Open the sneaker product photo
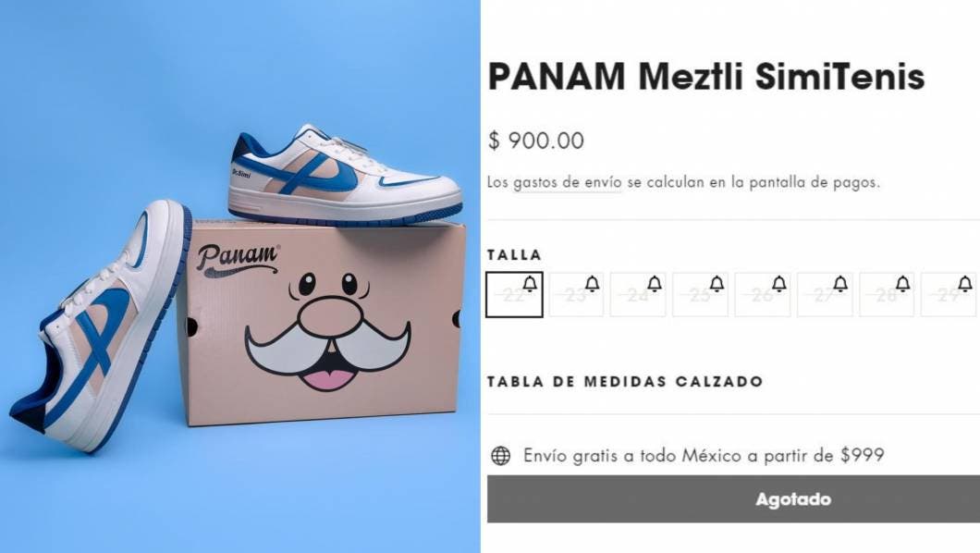 [240, 276]
